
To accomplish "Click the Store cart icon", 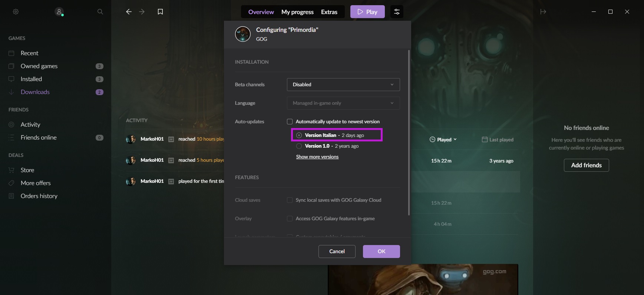I will click(11, 170).
